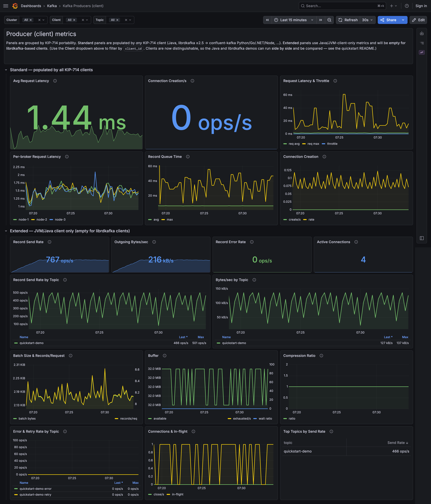Viewport: 431px width, 504px height.
Task: Click quickstart-demo row in Top Topics table
Action: click(x=346, y=452)
